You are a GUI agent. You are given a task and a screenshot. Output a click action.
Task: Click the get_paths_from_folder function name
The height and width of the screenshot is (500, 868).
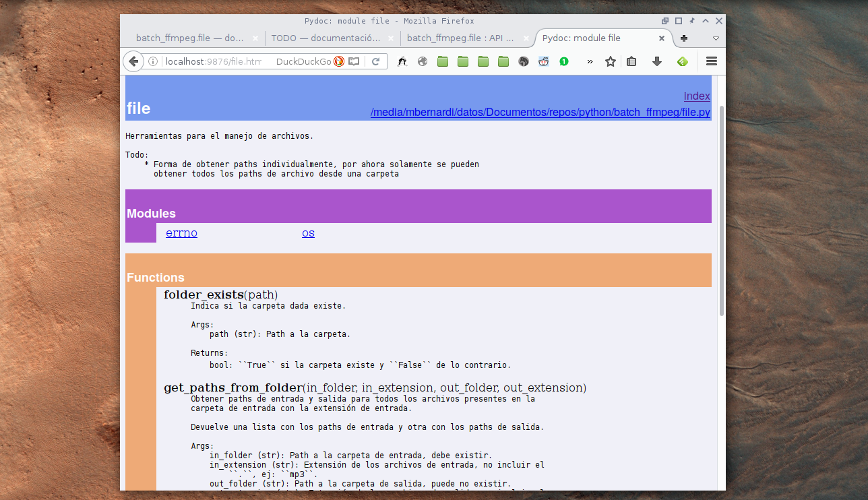click(x=232, y=387)
